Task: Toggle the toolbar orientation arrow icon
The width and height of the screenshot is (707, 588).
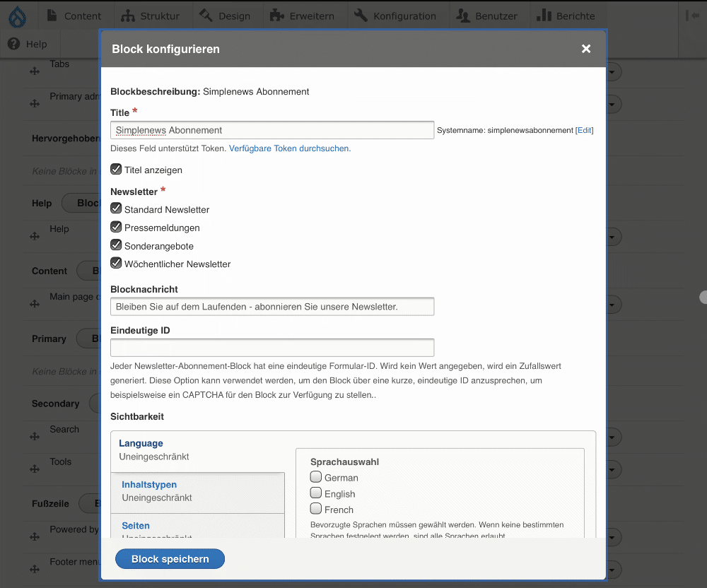Action: click(693, 16)
